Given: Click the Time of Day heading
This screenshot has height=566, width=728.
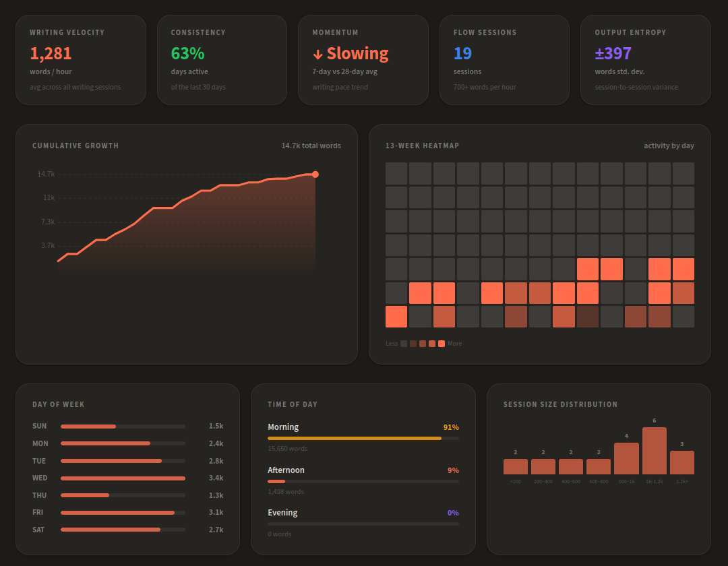Looking at the screenshot, I should pyautogui.click(x=293, y=404).
